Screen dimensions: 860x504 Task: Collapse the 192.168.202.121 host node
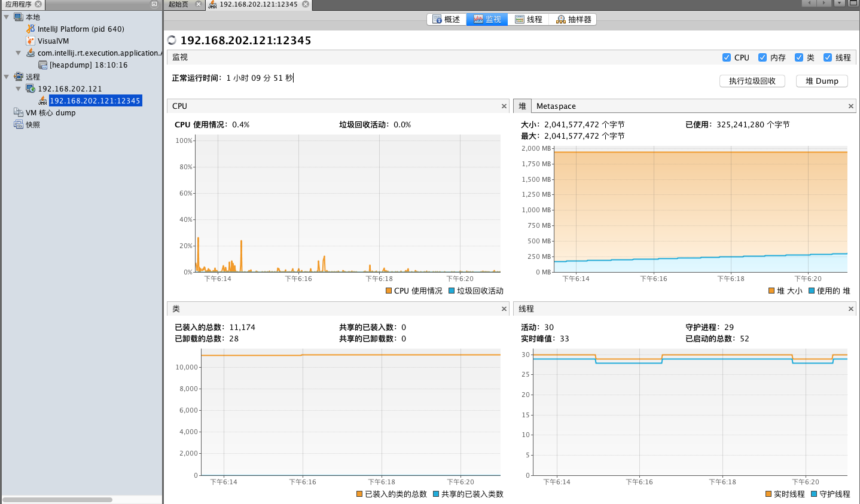[x=19, y=88]
